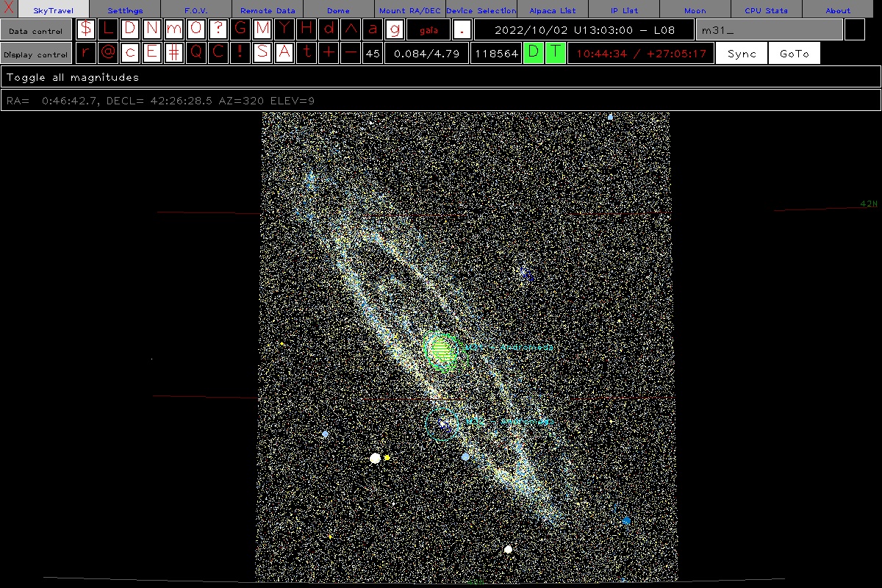Toggle the green D indicator
Image resolution: width=882 pixels, height=588 pixels.
[534, 54]
